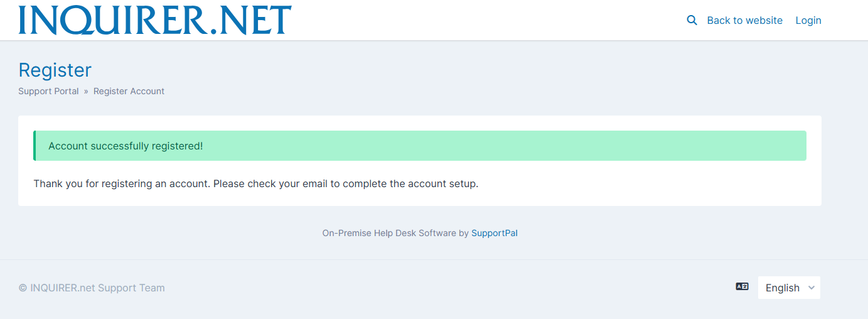Click the search magnifier icon
This screenshot has height=319, width=868.
[x=692, y=20]
